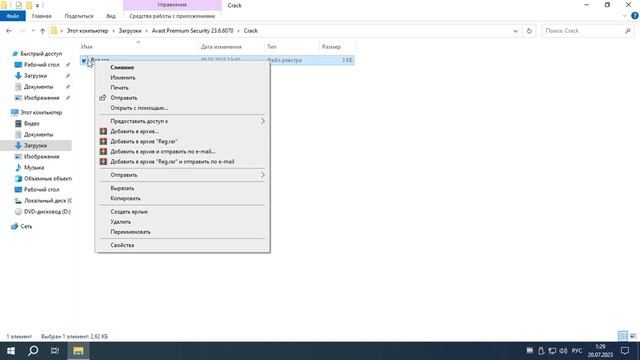Click Avast Premium Security 23.6.6070 breadcrumb
Viewport: 640px width, 360px height.
point(193,31)
